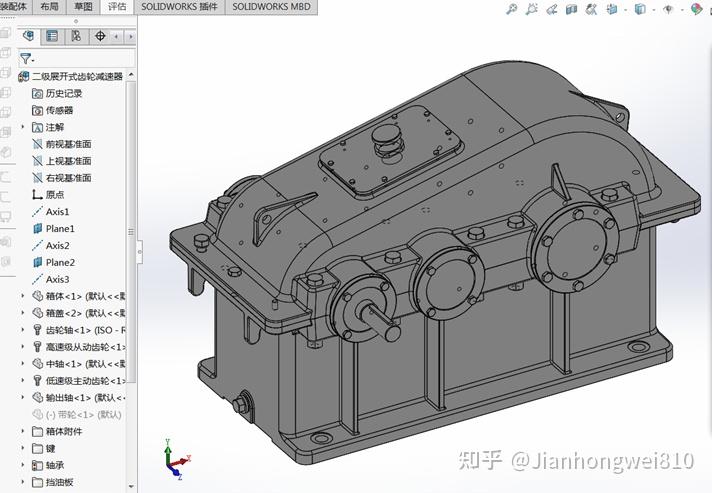Open the Hide/Show Items dropdown arrow
Viewport: 712px width, 493px height.
pyautogui.click(x=682, y=10)
